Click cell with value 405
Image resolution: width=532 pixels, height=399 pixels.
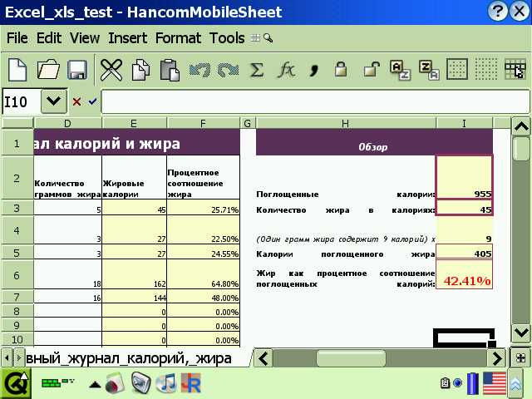pyautogui.click(x=464, y=252)
